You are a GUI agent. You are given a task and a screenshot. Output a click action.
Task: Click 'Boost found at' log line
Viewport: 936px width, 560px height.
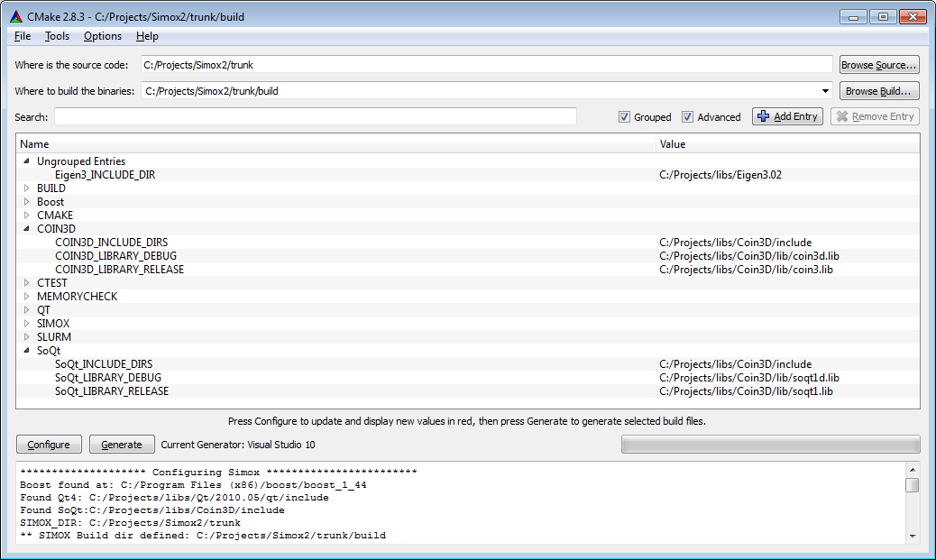[x=193, y=485]
